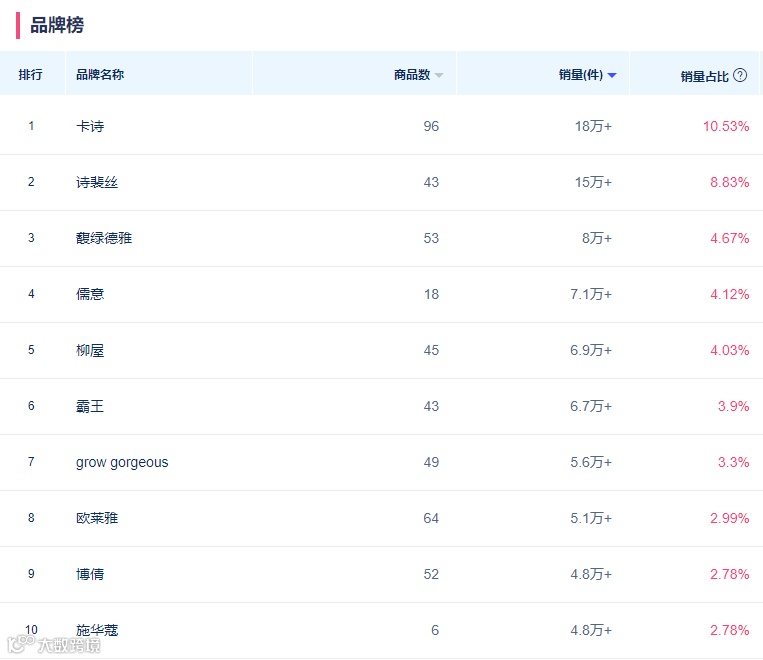Click the 3.3% sales share
Viewport: 763px width, 660px height.
pos(733,462)
